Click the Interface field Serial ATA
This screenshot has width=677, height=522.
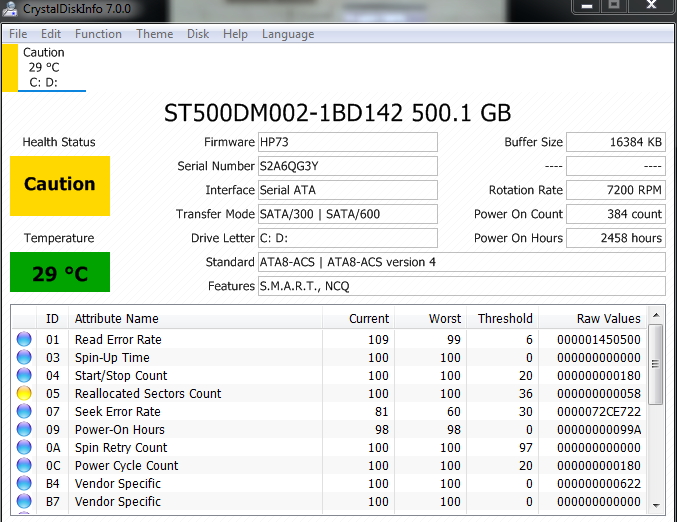tap(348, 190)
